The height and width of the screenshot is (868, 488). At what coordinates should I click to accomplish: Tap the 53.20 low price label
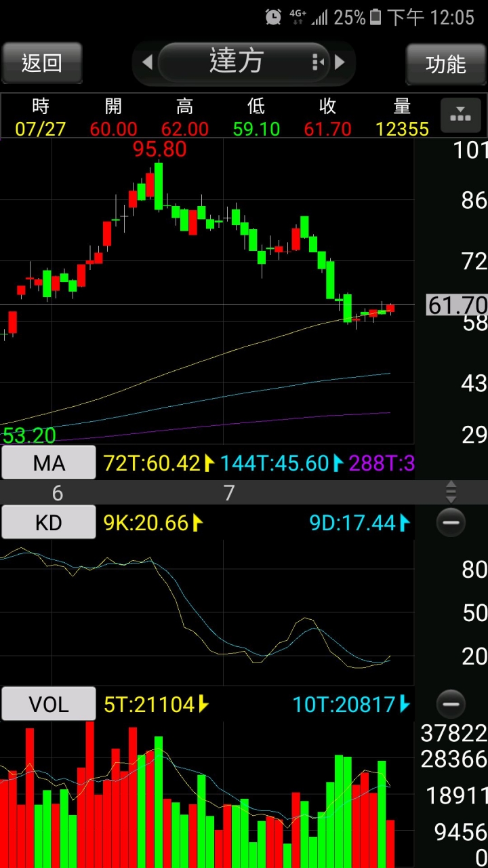(x=28, y=435)
